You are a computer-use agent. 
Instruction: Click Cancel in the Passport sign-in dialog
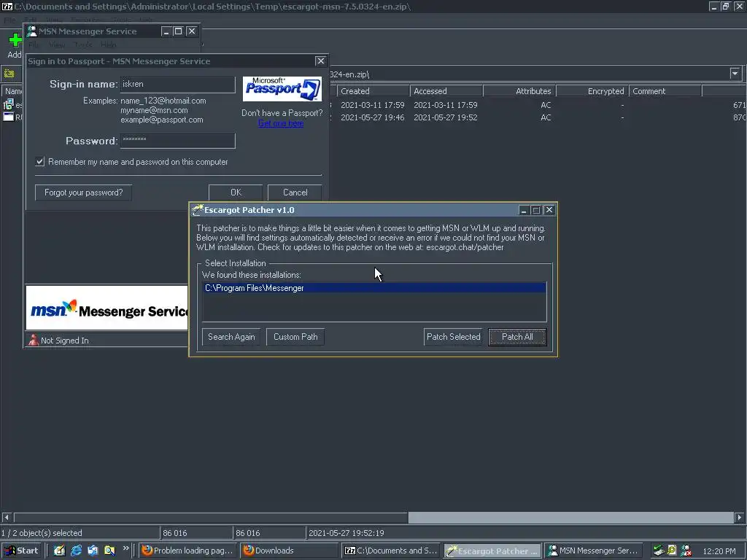point(295,192)
